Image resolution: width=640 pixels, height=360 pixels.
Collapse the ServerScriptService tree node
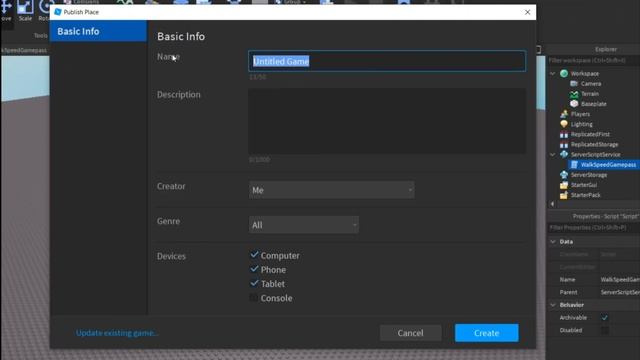click(553, 154)
